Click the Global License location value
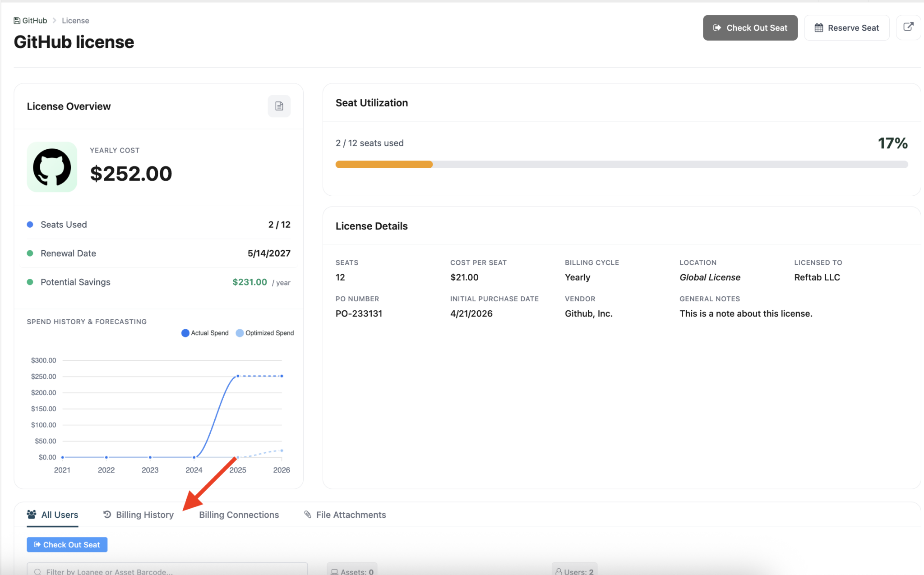Screen dimensions: 924x575 (710, 277)
